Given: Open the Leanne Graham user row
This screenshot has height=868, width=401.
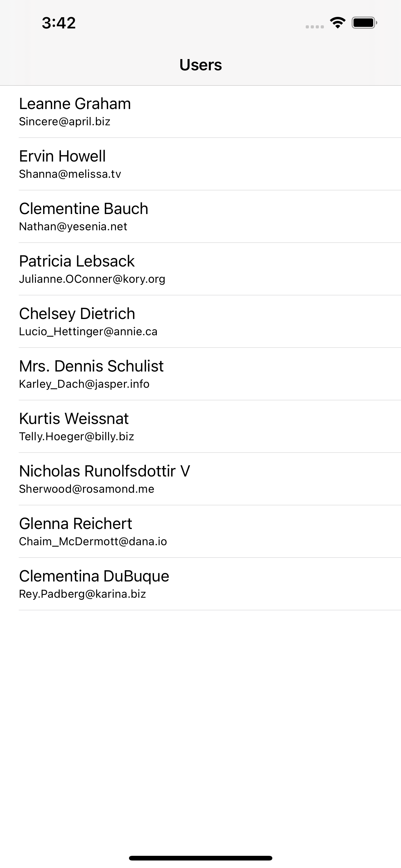Looking at the screenshot, I should pos(201,112).
